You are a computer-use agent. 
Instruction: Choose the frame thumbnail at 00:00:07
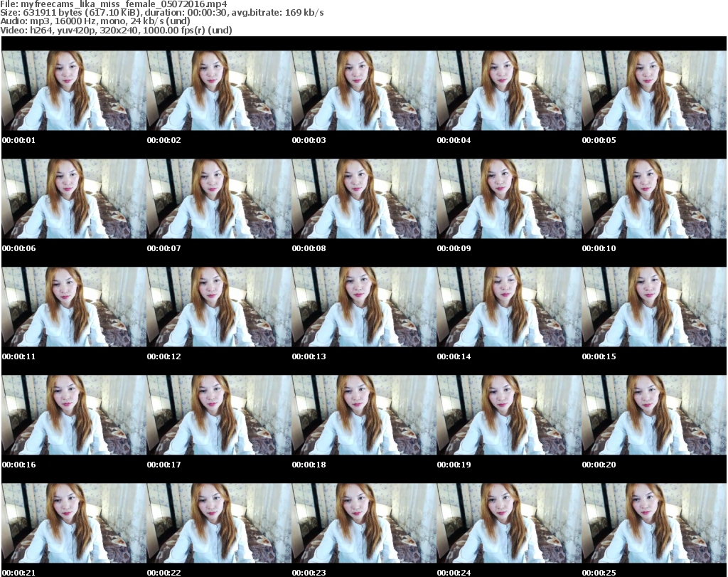point(219,198)
